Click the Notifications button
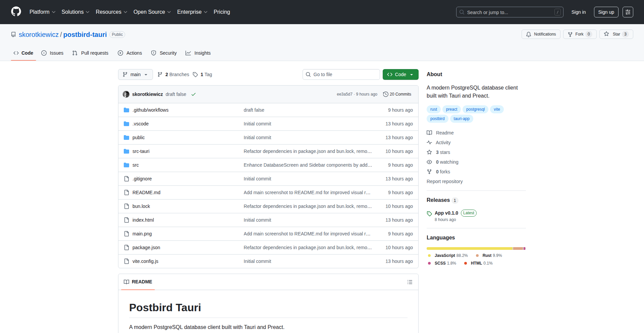 541,34
